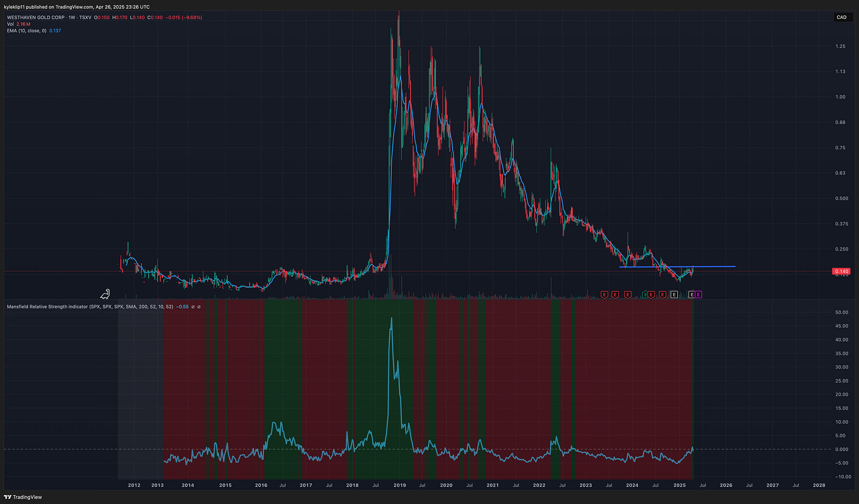Click the 30.00 indicator axis label
The image size is (859, 504).
(842, 367)
